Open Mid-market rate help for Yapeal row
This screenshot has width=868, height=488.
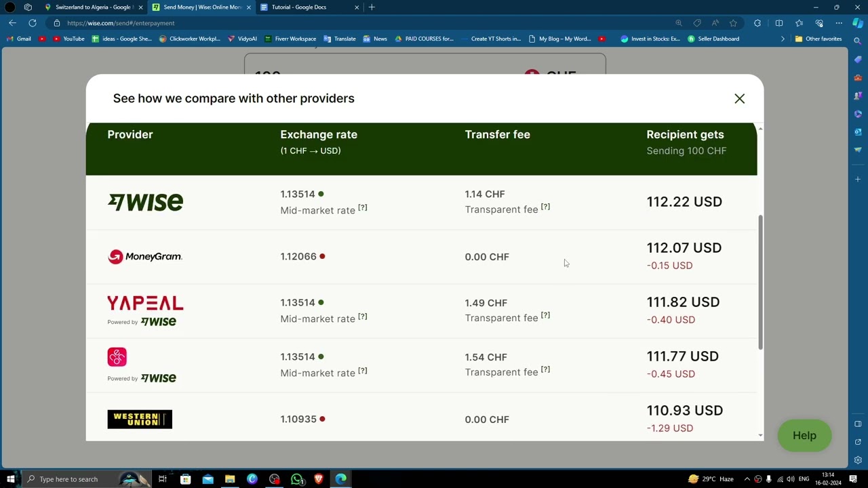pyautogui.click(x=362, y=317)
